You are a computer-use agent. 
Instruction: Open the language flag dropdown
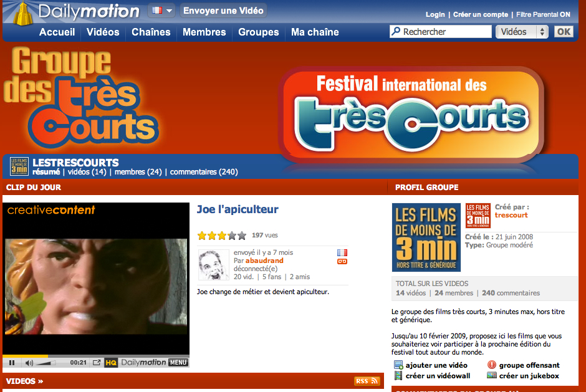161,11
